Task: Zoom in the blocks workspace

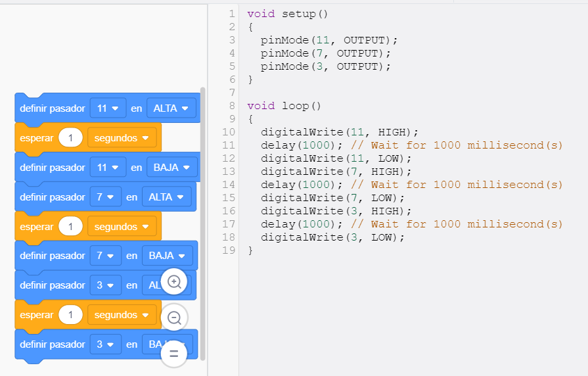Action: 174,281
